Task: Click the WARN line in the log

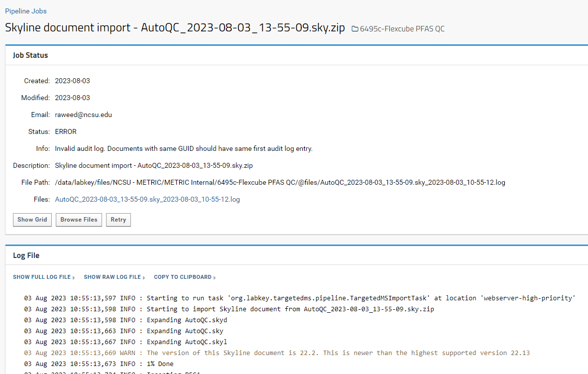Action: pos(277,353)
